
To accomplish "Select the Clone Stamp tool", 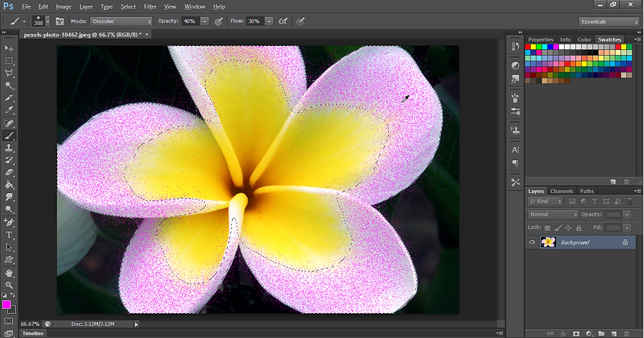I will point(9,147).
